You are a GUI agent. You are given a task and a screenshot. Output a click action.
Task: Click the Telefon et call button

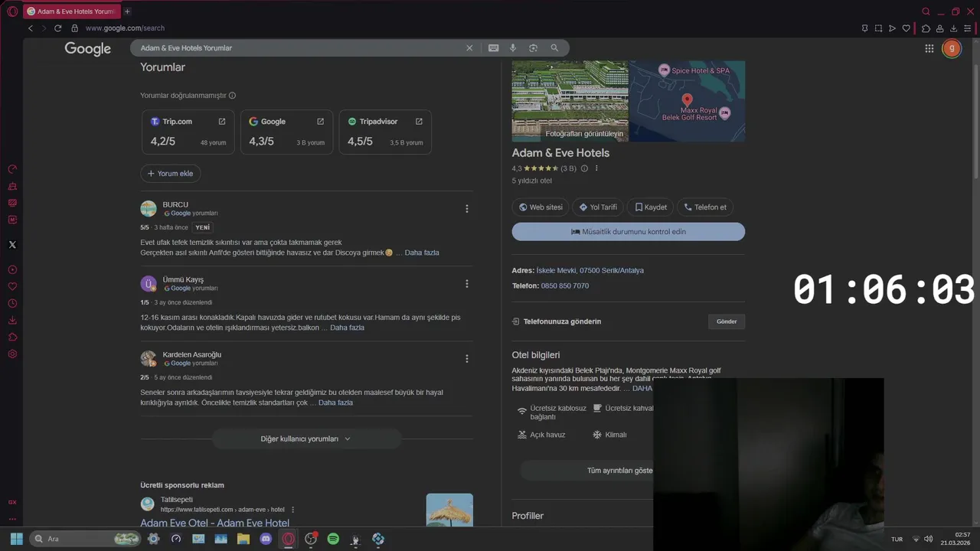(705, 207)
